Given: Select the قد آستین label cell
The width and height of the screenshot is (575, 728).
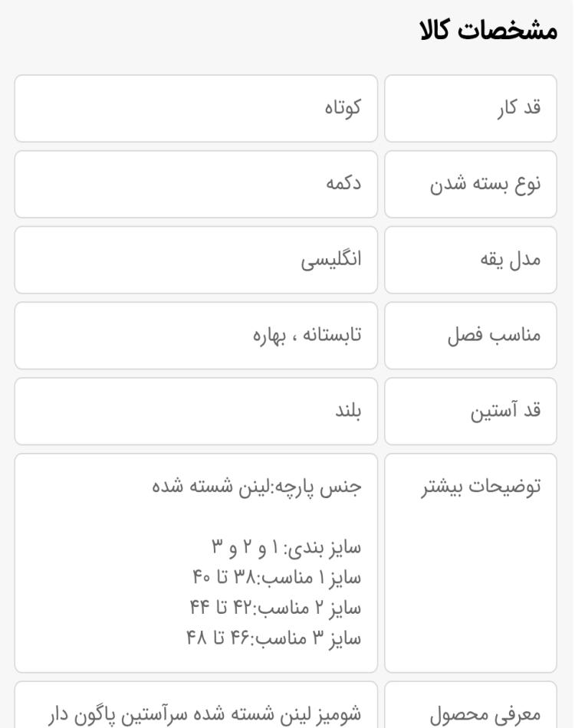Looking at the screenshot, I should (x=471, y=411).
